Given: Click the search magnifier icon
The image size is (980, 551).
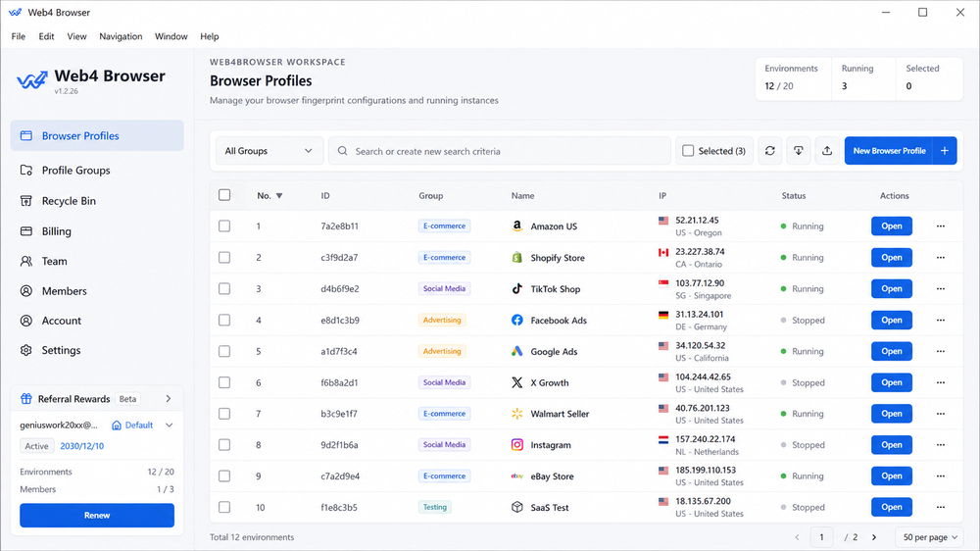Looking at the screenshot, I should (342, 151).
